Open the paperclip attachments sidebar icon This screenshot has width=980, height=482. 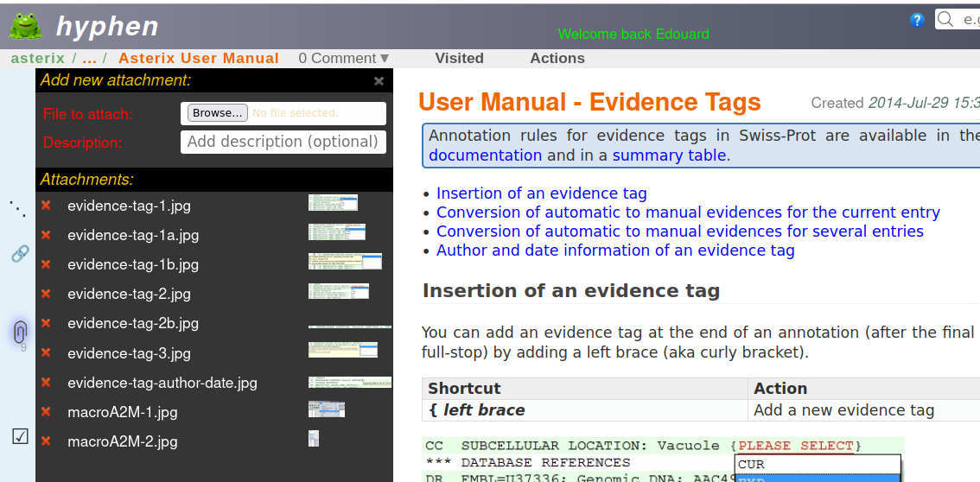(x=20, y=332)
